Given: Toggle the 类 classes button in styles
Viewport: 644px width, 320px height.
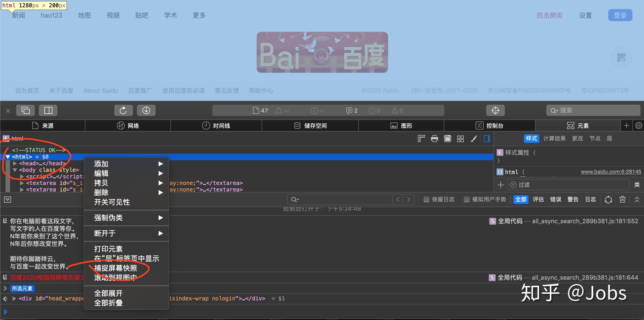Looking at the screenshot, I should [x=637, y=185].
